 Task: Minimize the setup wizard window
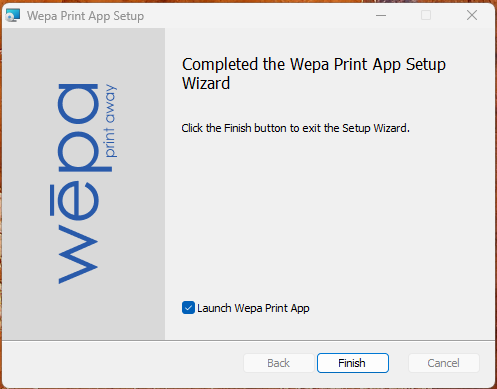point(381,15)
